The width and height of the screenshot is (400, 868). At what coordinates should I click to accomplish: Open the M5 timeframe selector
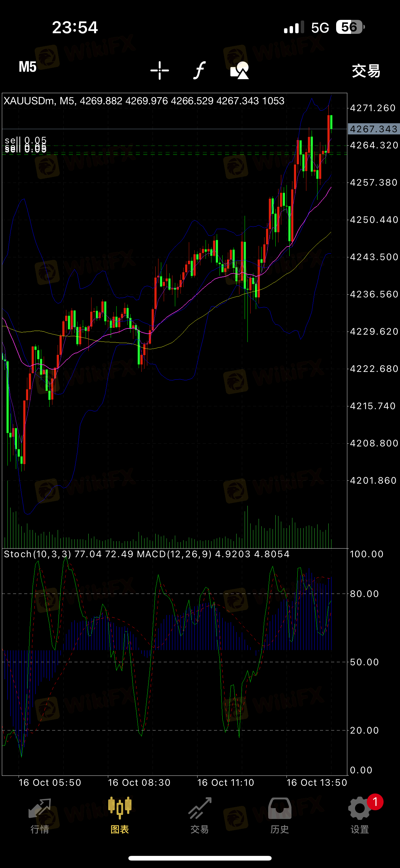point(28,67)
